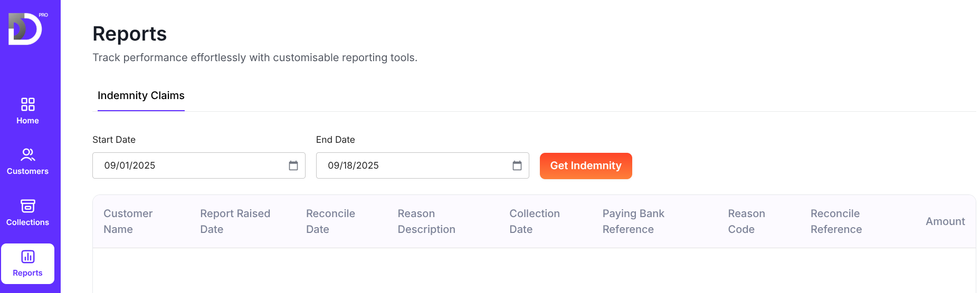Viewport: 980px width, 293px height.
Task: Click the Reason Description column header
Action: pyautogui.click(x=426, y=221)
